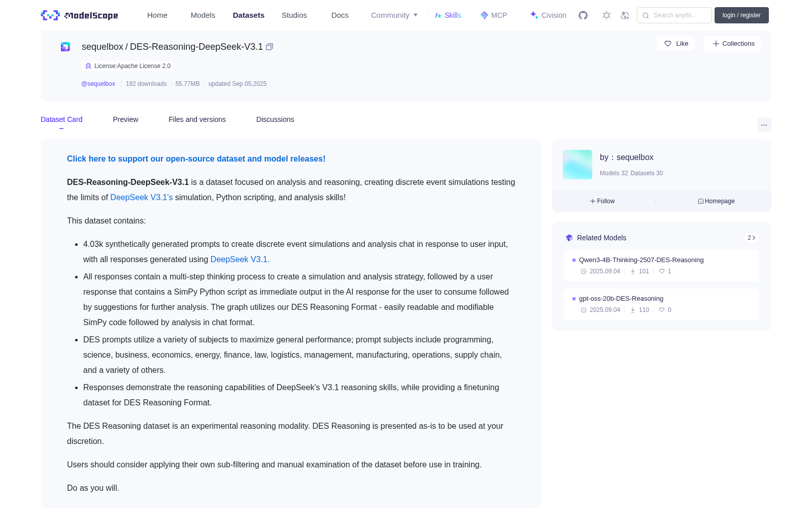Follow the sequelbox author

(602, 201)
